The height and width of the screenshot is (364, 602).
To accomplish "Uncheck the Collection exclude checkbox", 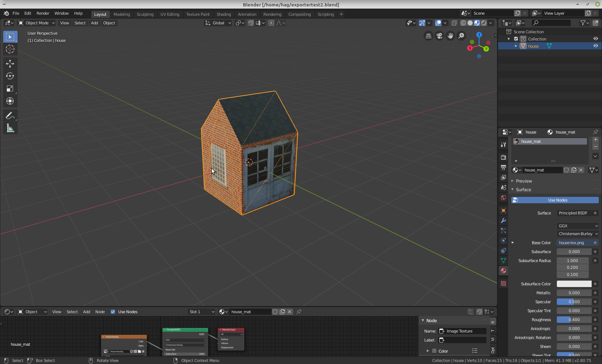I will pyautogui.click(x=516, y=39).
